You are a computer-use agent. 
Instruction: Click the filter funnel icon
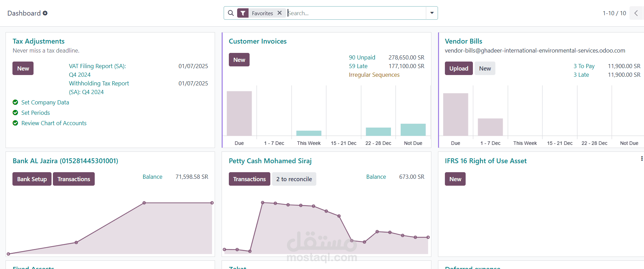[243, 13]
